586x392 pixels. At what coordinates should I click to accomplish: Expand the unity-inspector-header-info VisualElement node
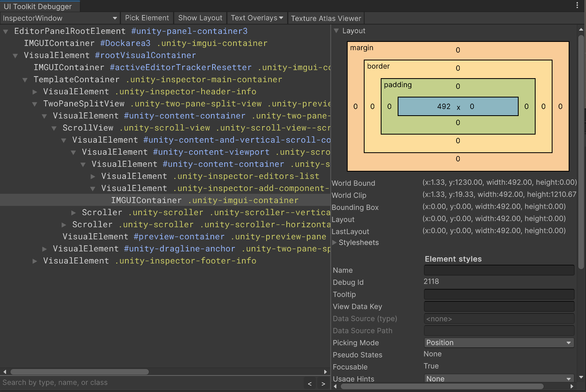click(35, 91)
